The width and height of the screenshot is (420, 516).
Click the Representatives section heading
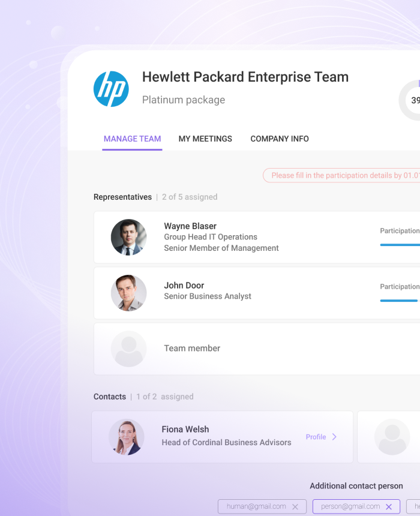point(123,197)
